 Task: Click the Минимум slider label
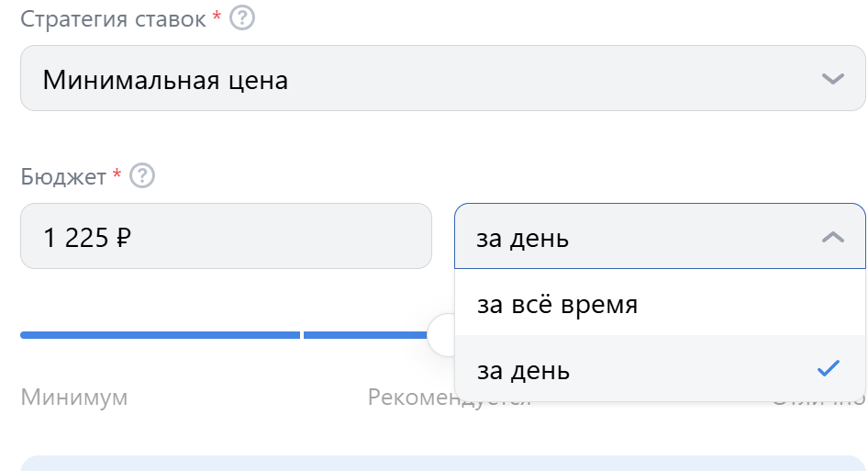click(74, 398)
